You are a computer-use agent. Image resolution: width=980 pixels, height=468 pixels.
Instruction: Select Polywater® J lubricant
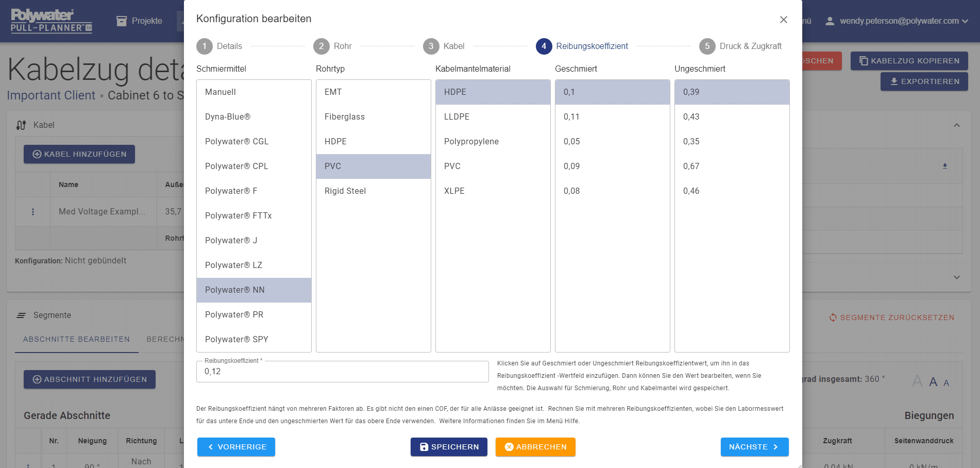tap(254, 241)
